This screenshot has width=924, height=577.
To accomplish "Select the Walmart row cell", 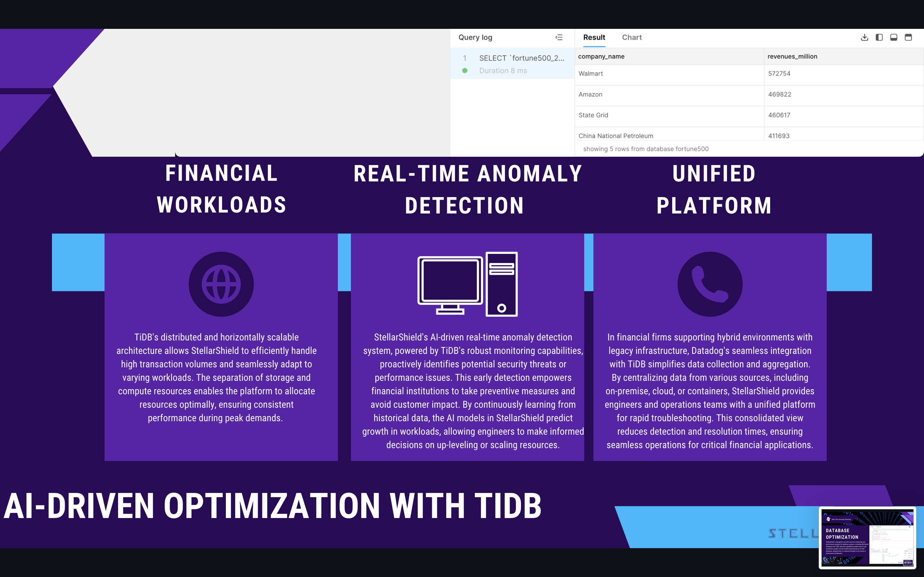I will click(x=591, y=74).
